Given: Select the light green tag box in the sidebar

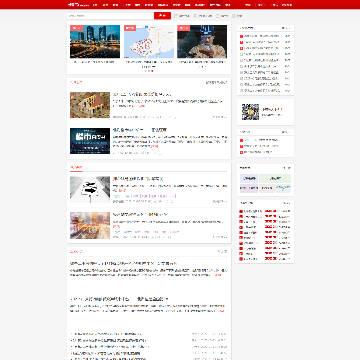Looking at the screenshot, I should click(275, 179).
